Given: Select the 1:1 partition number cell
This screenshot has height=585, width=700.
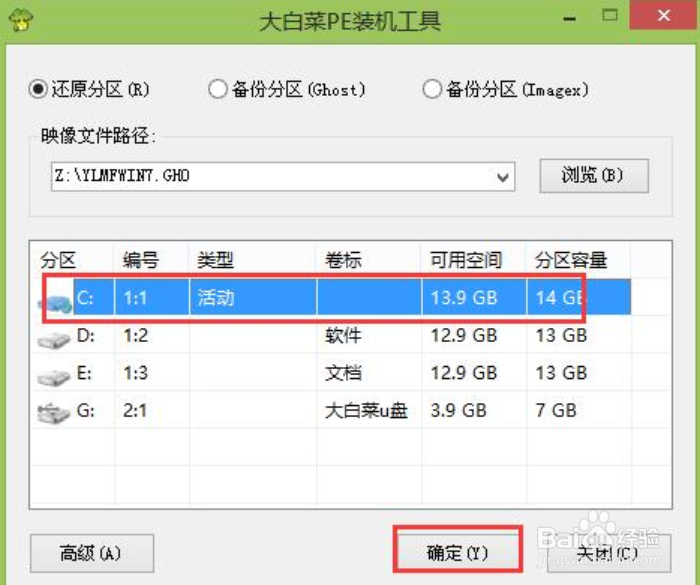Looking at the screenshot, I should 135,298.
